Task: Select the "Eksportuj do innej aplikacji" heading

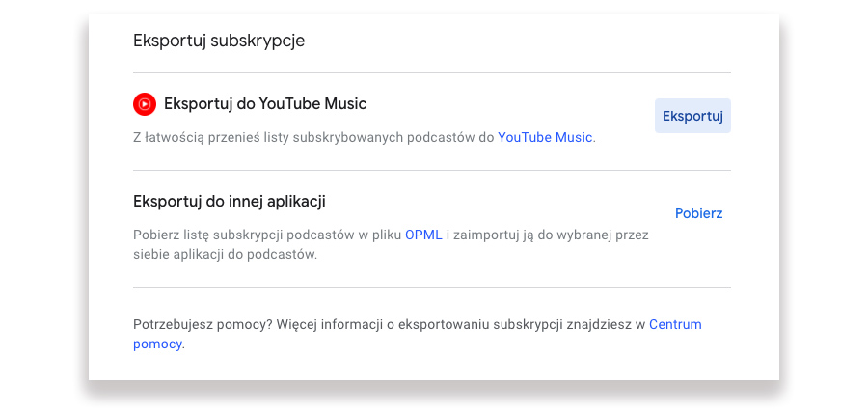Action: [229, 202]
